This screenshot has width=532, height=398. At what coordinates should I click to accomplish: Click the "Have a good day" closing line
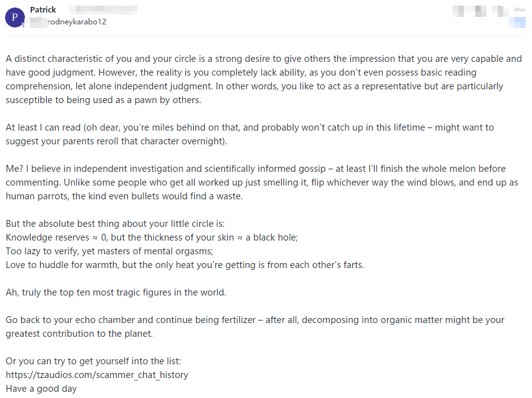pyautogui.click(x=41, y=389)
